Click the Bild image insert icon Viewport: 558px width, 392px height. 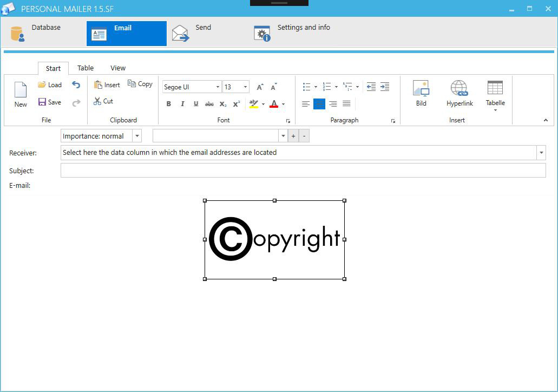coord(421,88)
